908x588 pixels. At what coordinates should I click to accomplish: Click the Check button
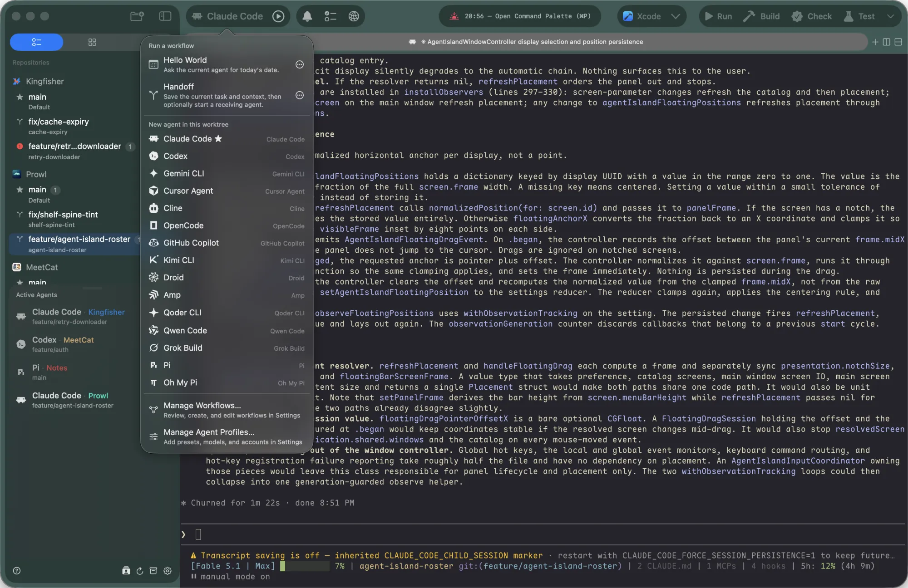pyautogui.click(x=811, y=16)
